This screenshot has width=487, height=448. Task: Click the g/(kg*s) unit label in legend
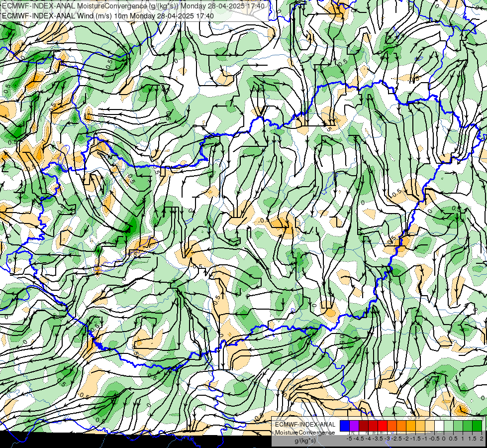point(305,441)
